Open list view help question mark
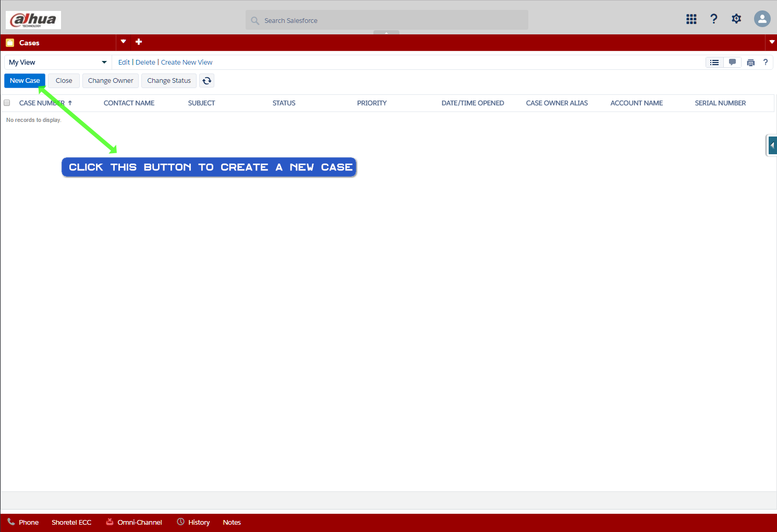 (x=766, y=62)
